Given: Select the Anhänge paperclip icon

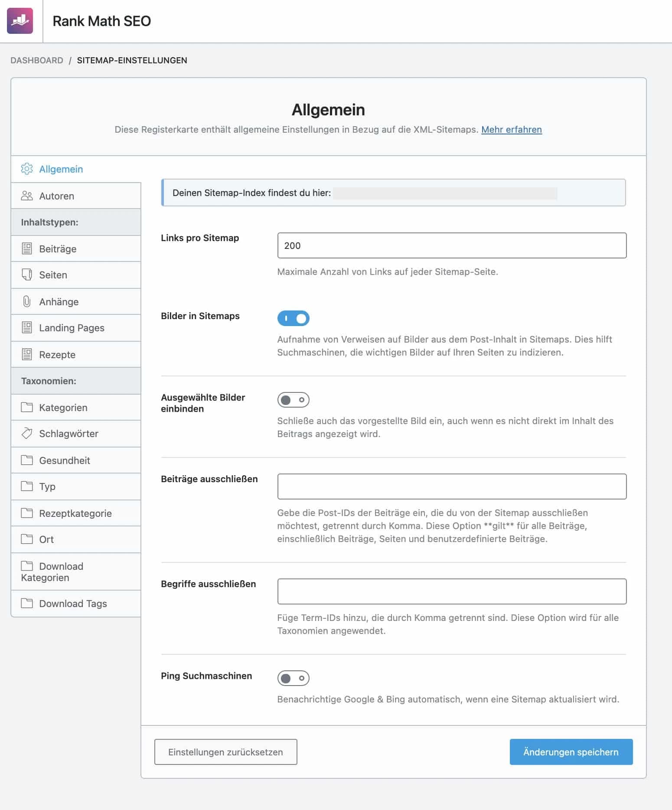Looking at the screenshot, I should coord(27,301).
